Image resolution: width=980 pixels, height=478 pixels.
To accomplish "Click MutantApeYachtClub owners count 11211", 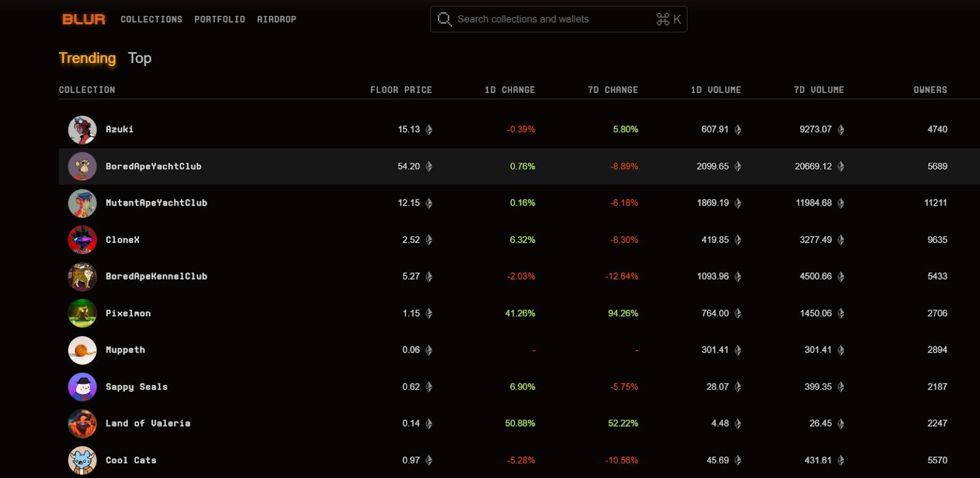I will (x=936, y=203).
